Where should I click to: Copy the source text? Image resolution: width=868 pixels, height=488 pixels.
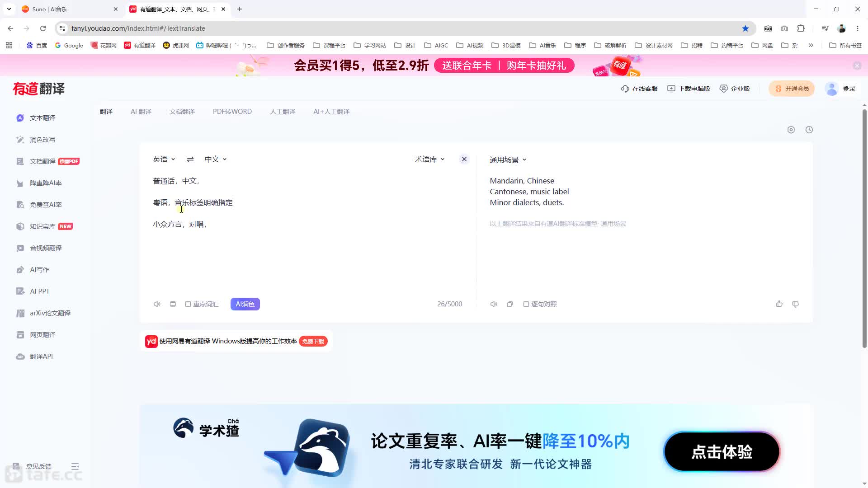(173, 304)
